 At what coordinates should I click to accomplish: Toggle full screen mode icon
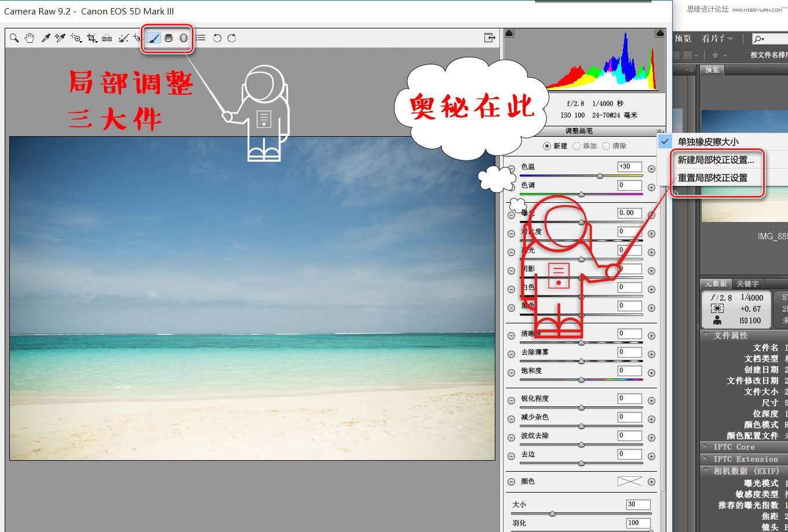click(x=490, y=38)
